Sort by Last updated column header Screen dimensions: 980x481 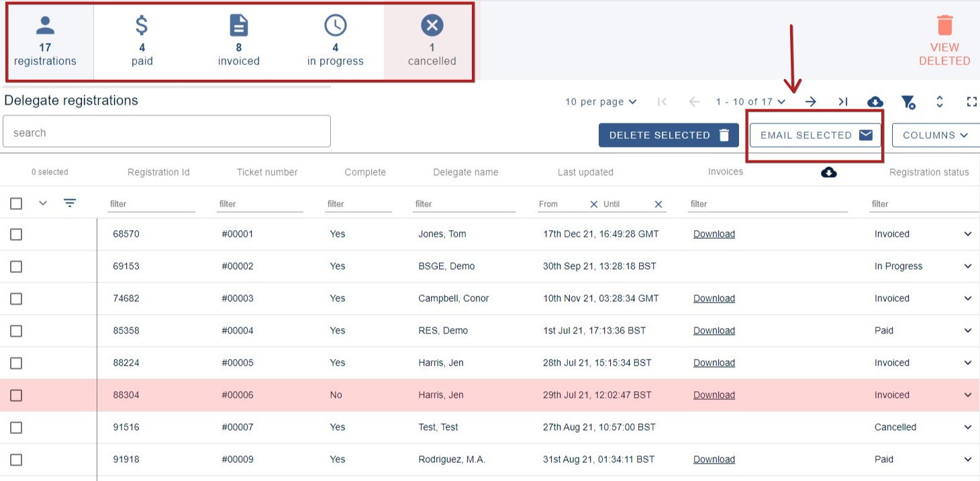[585, 172]
